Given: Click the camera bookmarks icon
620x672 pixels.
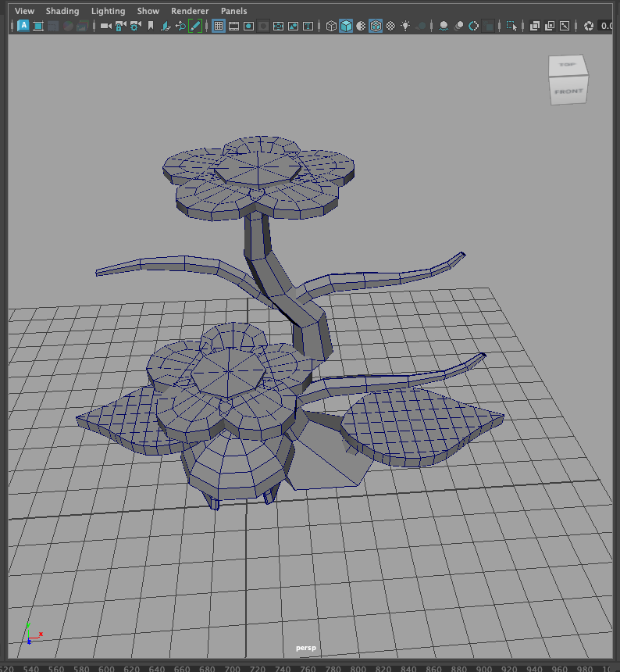Looking at the screenshot, I should point(151,26).
